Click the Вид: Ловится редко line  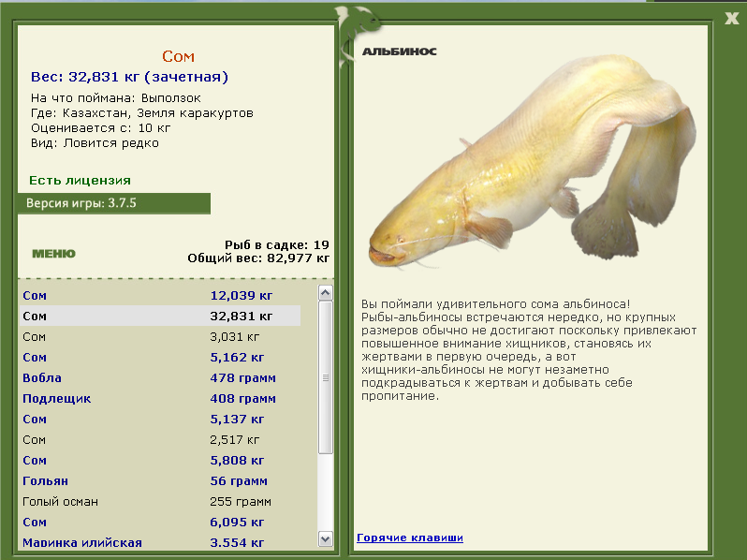(95, 143)
